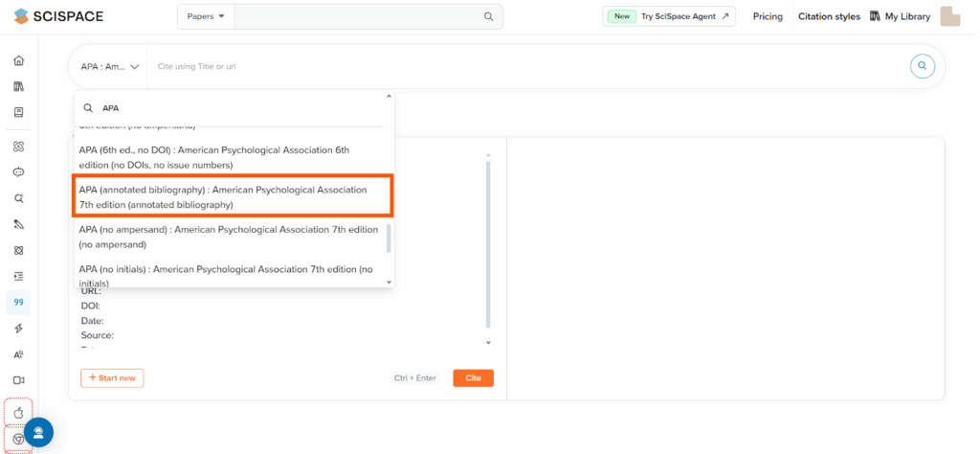Select APA annotated bibliography style
The height and width of the screenshot is (454, 980).
pos(233,197)
